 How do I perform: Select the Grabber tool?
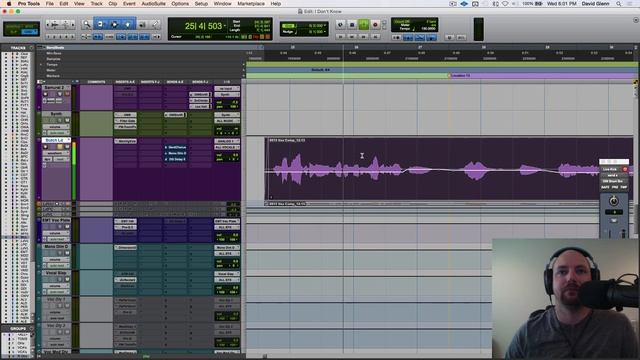(x=128, y=24)
